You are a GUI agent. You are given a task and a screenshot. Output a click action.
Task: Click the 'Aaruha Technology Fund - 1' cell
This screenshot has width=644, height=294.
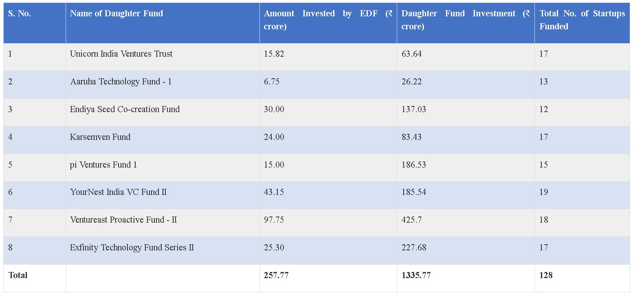pyautogui.click(x=121, y=82)
